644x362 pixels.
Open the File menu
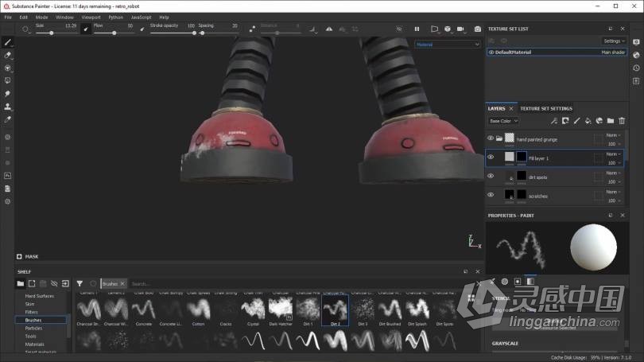click(8, 18)
